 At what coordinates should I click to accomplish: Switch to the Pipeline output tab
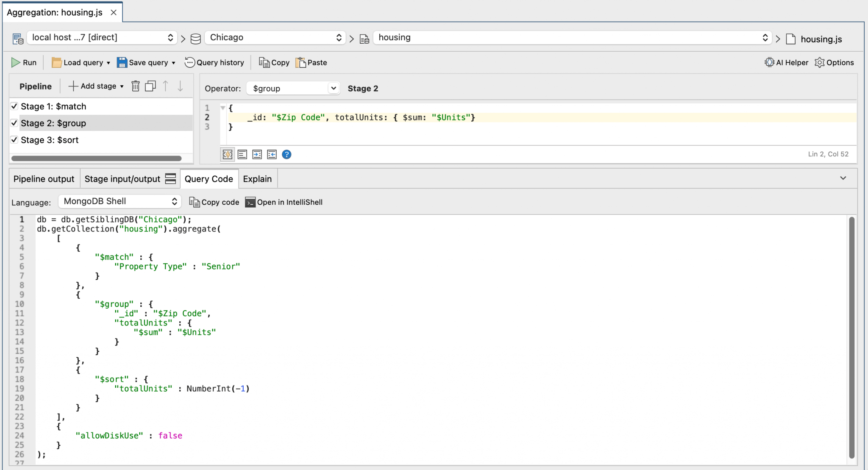pos(44,179)
